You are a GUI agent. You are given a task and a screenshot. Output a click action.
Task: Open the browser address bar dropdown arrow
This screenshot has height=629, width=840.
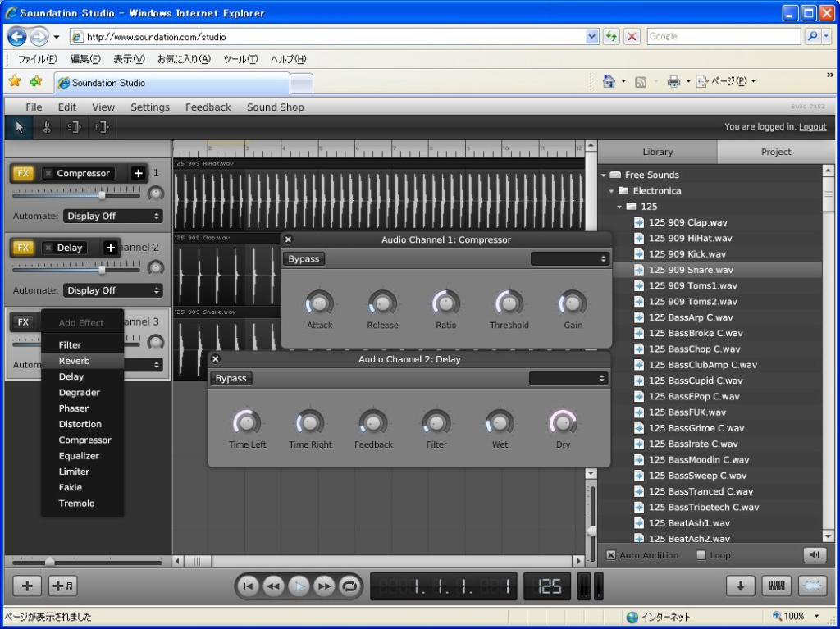tap(592, 36)
